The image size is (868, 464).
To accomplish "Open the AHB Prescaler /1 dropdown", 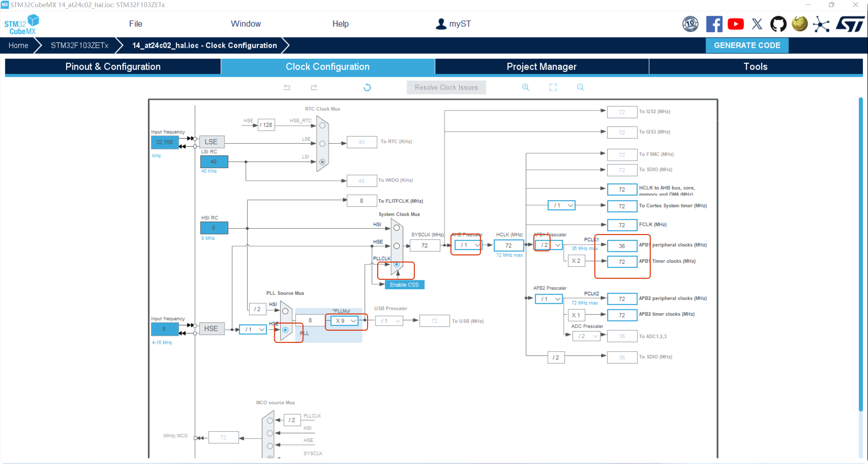I will [x=468, y=245].
